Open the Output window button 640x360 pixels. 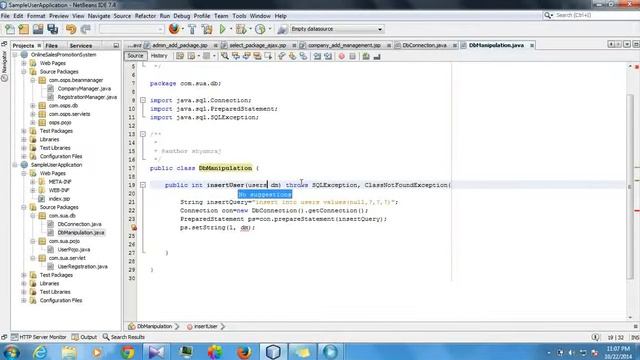[x=84, y=337]
